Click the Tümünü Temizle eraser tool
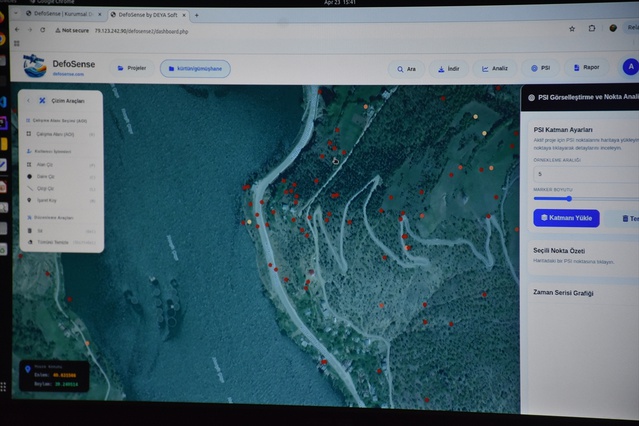 (60, 242)
